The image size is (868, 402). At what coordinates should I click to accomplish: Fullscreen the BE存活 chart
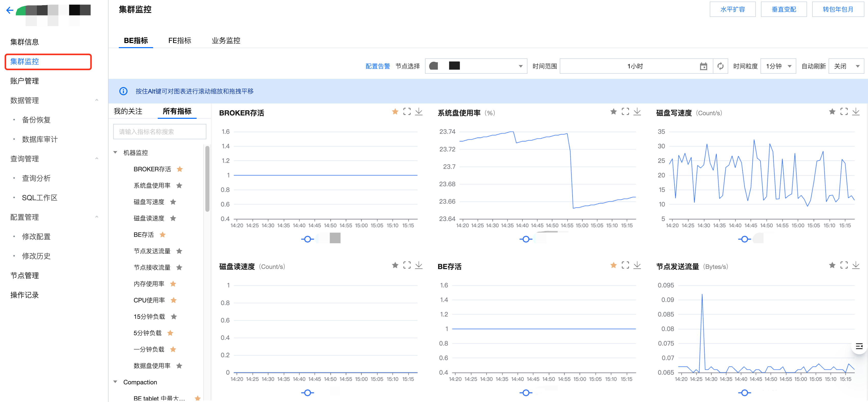(x=625, y=265)
